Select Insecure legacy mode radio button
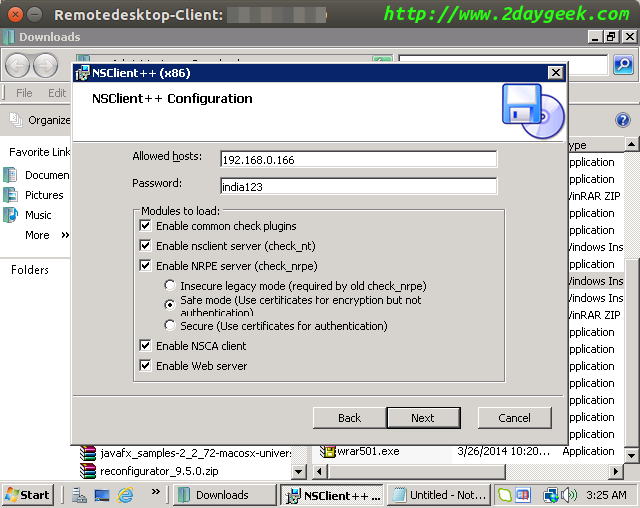640x508 pixels. tap(170, 285)
